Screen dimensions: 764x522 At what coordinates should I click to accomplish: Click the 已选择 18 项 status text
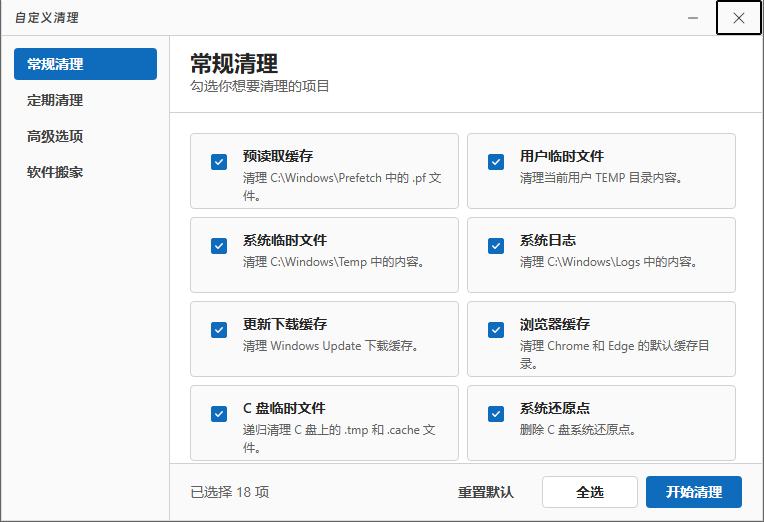click(229, 492)
